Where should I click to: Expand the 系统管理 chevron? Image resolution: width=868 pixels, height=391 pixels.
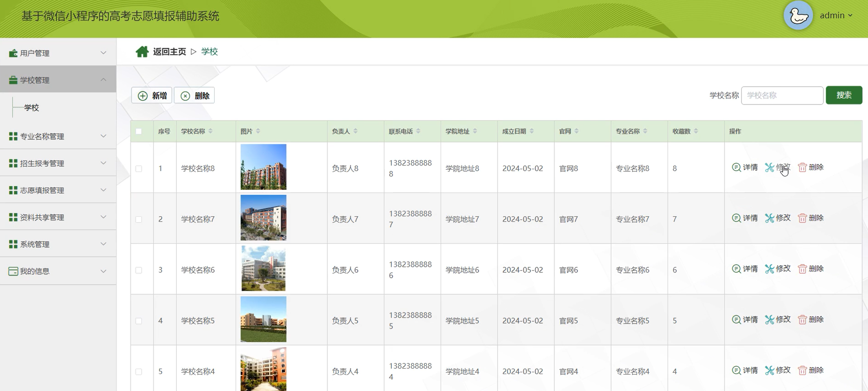(x=103, y=244)
